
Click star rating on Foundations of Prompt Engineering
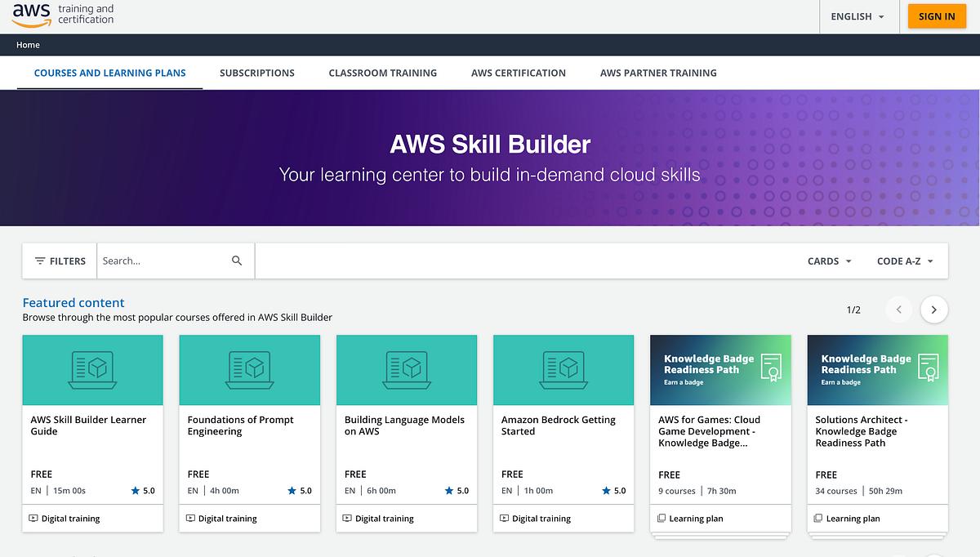(300, 491)
